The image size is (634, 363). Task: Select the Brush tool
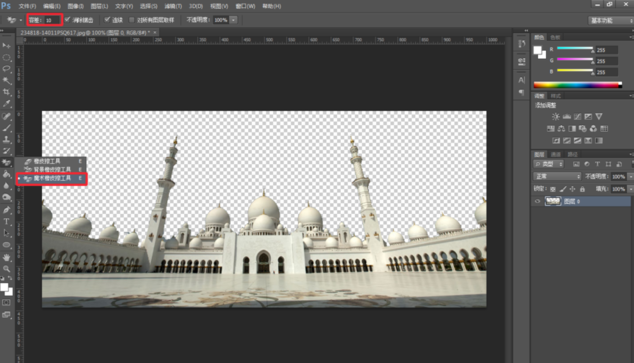pyautogui.click(x=6, y=128)
